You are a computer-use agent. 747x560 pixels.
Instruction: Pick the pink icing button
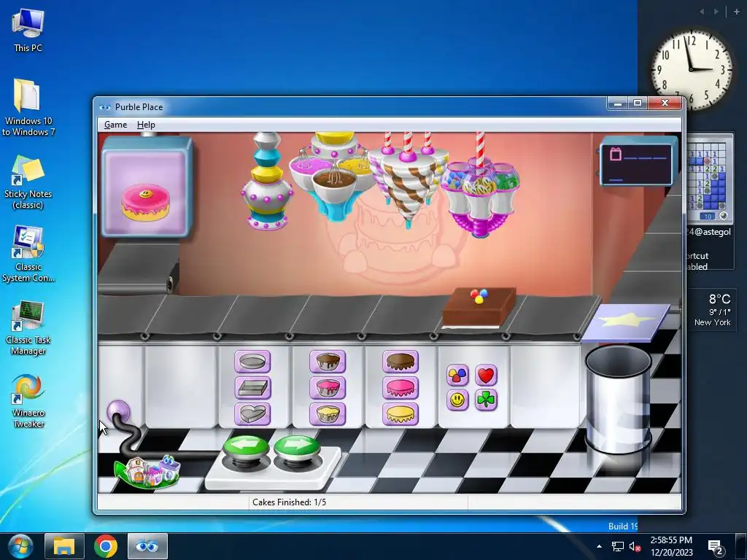click(x=400, y=388)
